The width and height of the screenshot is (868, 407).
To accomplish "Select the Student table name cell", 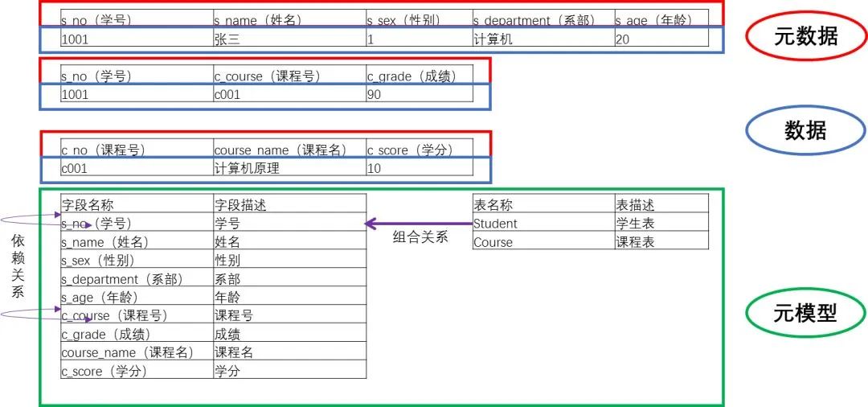I will click(x=543, y=222).
